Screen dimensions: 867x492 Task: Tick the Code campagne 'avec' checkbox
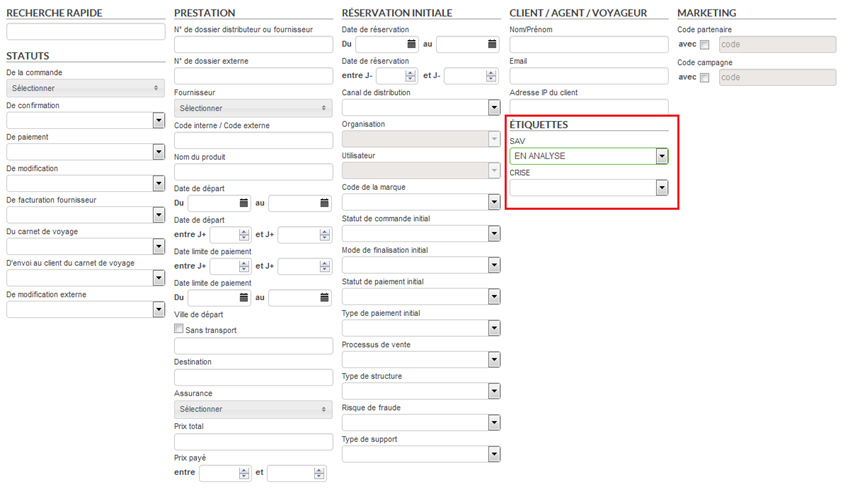[705, 78]
